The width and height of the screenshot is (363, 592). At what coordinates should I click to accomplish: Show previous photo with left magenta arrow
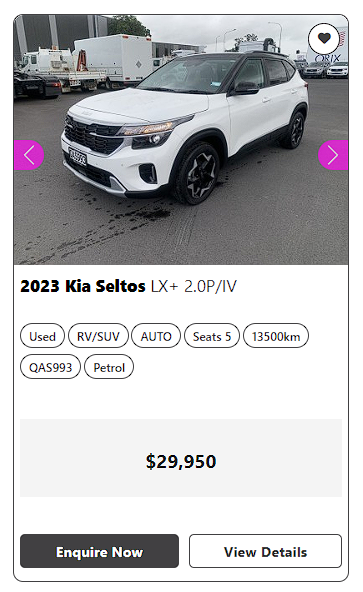29,155
